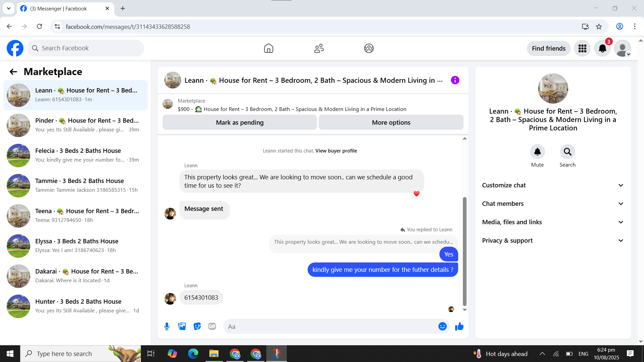Image resolution: width=644 pixels, height=362 pixels.
Task: Go to the Facebook Home tab
Action: (268, 49)
